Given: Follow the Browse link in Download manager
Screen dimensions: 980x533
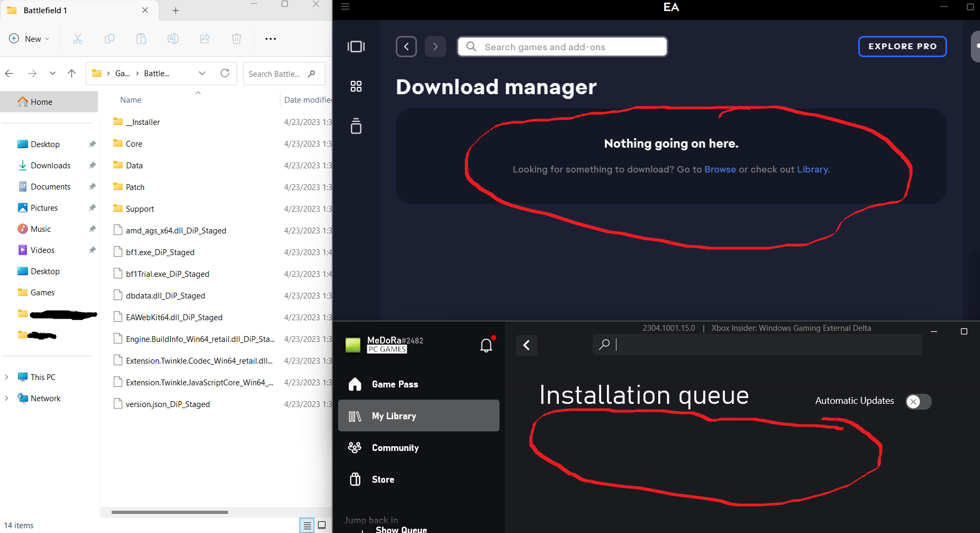Looking at the screenshot, I should (x=720, y=169).
